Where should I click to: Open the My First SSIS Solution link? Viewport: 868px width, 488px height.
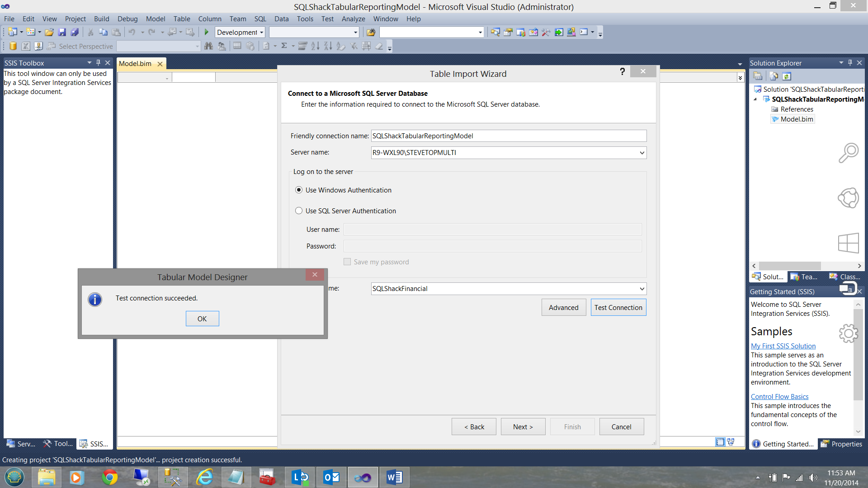pos(783,346)
